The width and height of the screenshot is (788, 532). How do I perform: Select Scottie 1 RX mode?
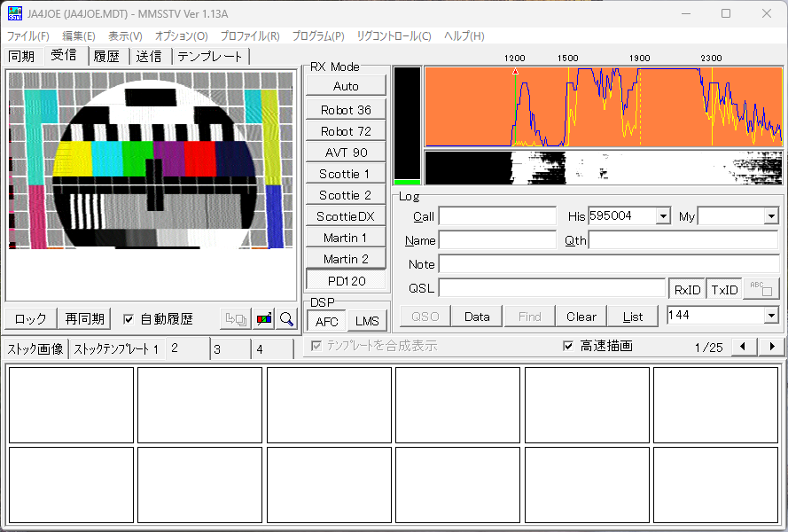click(x=346, y=174)
